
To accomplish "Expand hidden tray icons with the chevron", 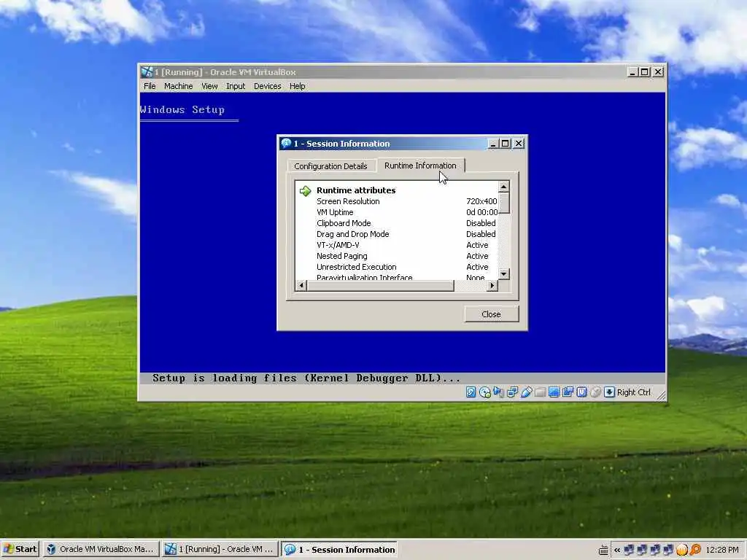I will tap(617, 550).
